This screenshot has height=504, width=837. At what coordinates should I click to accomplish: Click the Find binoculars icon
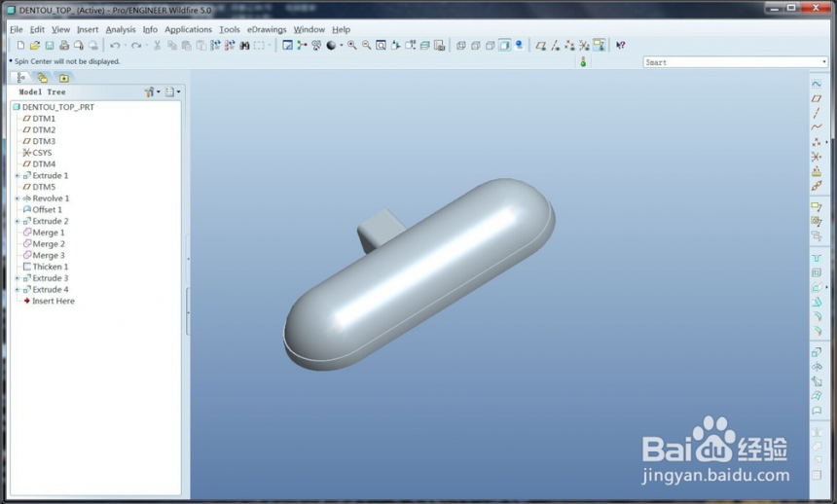pos(244,46)
